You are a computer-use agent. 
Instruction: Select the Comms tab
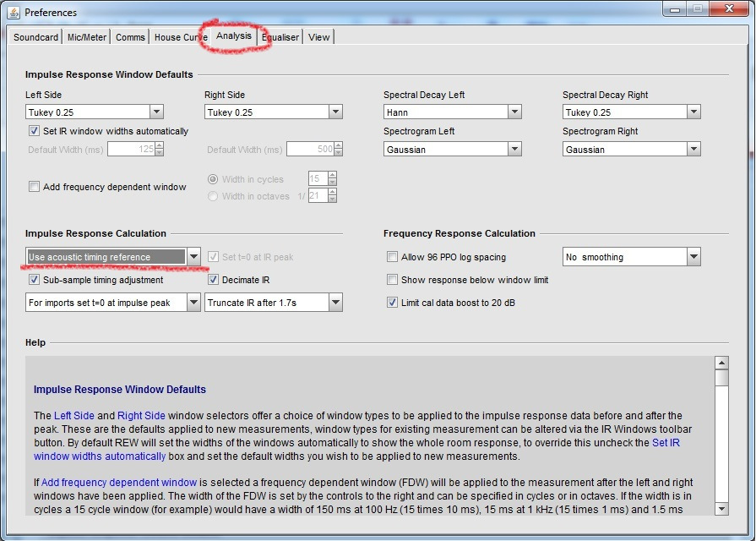click(x=130, y=37)
